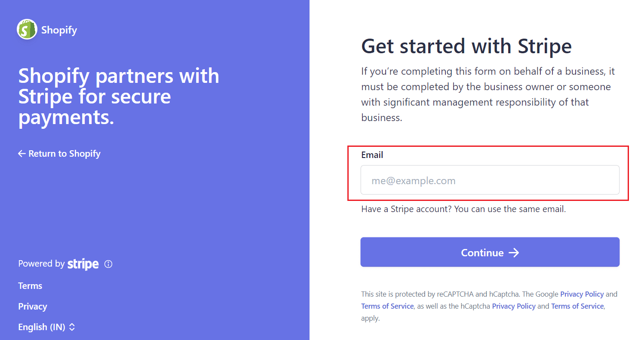
Task: Click the hCaptcha Terms of Service link
Action: click(577, 306)
